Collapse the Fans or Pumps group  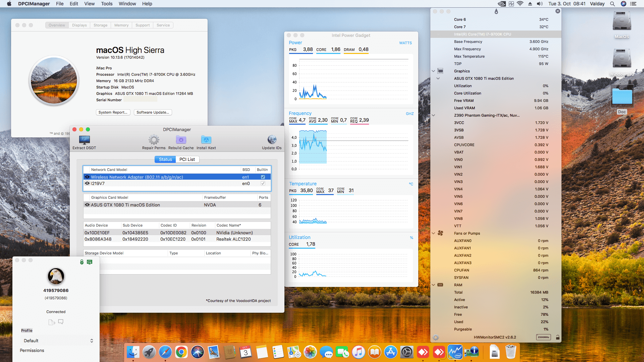click(x=433, y=233)
